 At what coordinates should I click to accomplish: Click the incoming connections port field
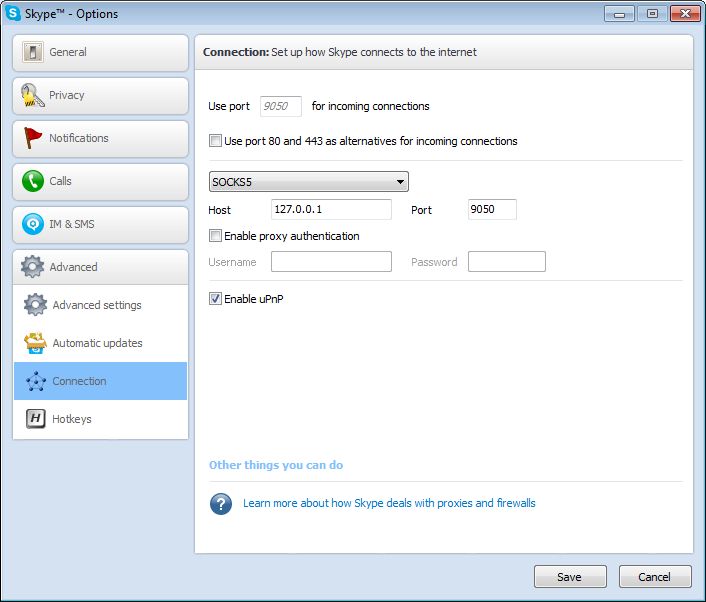tap(281, 106)
